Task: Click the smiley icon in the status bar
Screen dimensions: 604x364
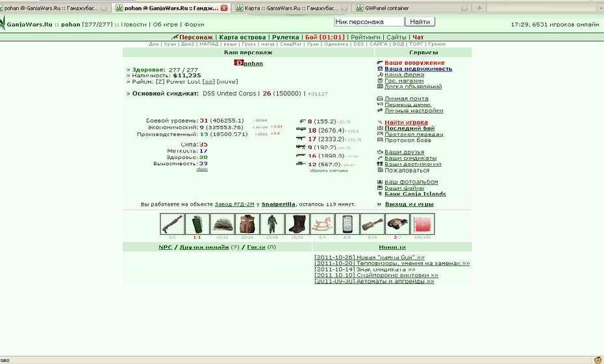Action: pos(598,360)
